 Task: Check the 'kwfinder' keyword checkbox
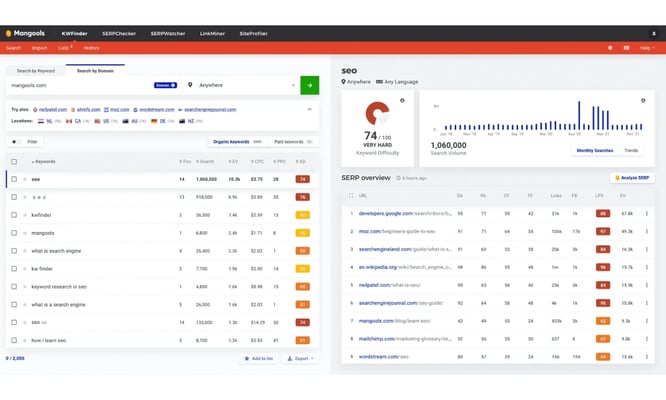click(14, 215)
